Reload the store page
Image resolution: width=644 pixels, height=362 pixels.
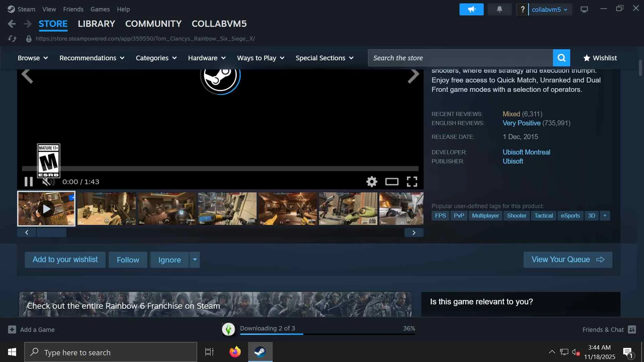click(12, 39)
